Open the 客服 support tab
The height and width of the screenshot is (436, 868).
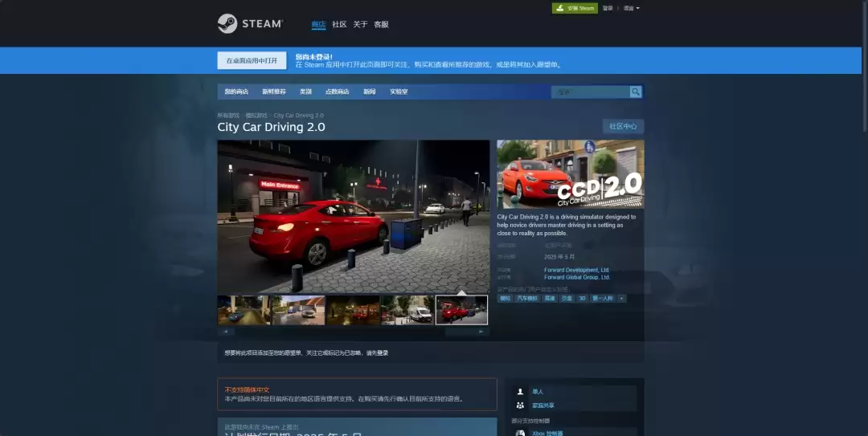pos(382,24)
